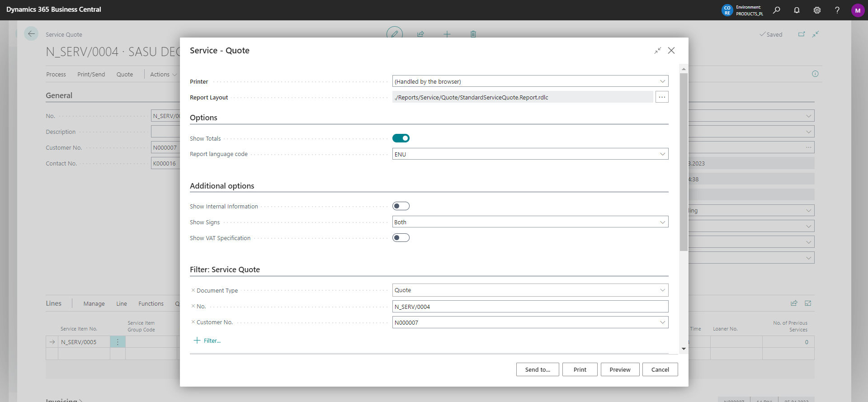Shrink the Service - Quote dialog

[x=657, y=51]
